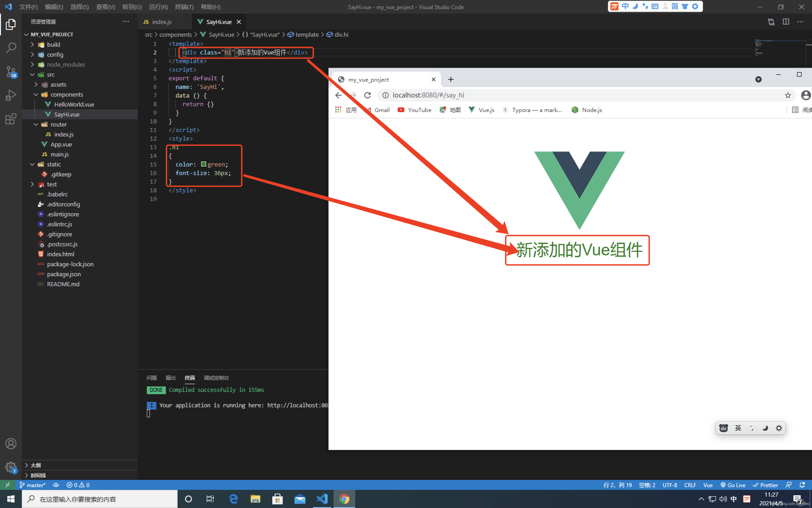Open the Search view in activity bar
Viewport: 812px width, 508px height.
11,48
